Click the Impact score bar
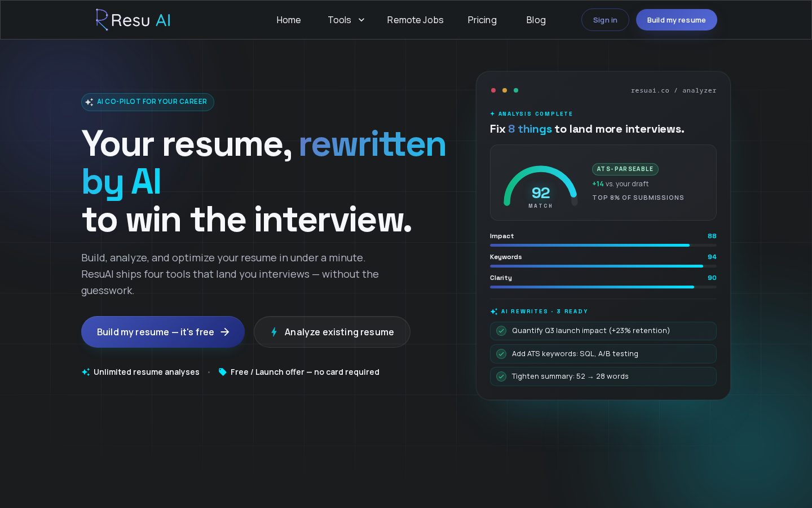812x508 pixels. click(603, 245)
